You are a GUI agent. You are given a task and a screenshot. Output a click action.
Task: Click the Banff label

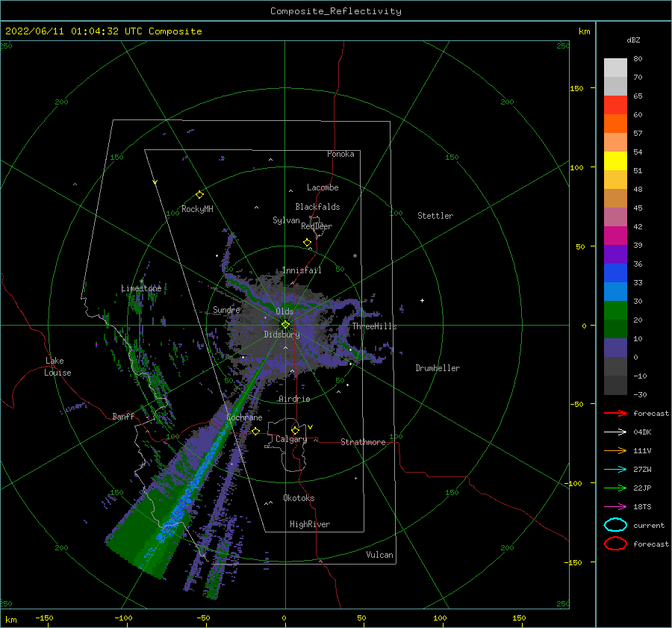click(123, 416)
